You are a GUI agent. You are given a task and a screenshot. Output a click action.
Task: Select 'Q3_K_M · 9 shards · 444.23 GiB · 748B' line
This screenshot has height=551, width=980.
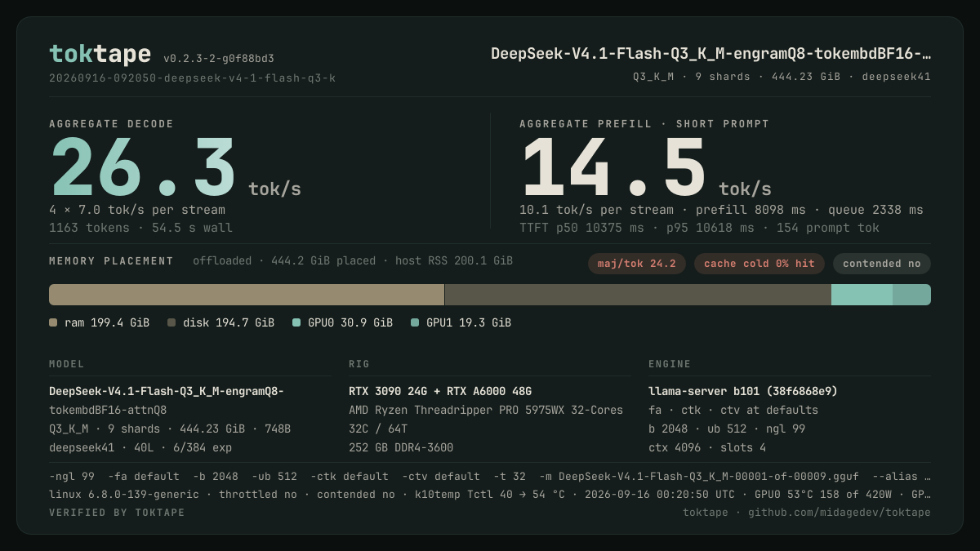tap(170, 429)
